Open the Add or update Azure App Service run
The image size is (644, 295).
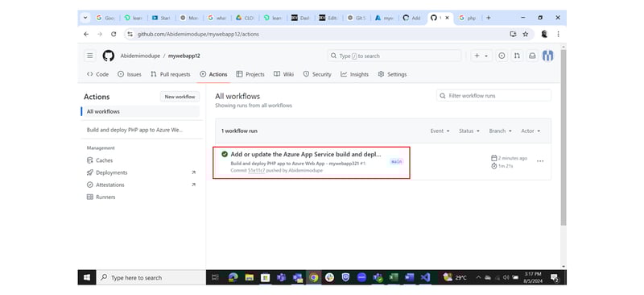pyautogui.click(x=306, y=154)
